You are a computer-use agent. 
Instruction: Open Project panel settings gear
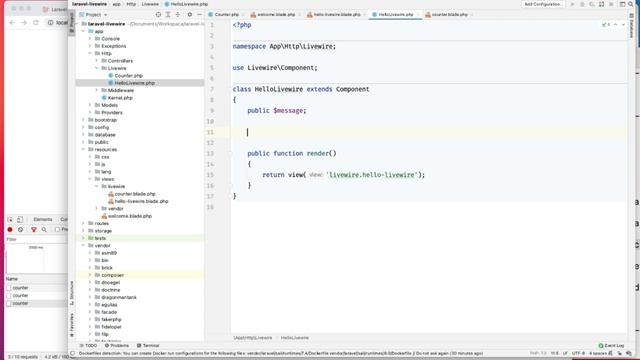pos(190,15)
